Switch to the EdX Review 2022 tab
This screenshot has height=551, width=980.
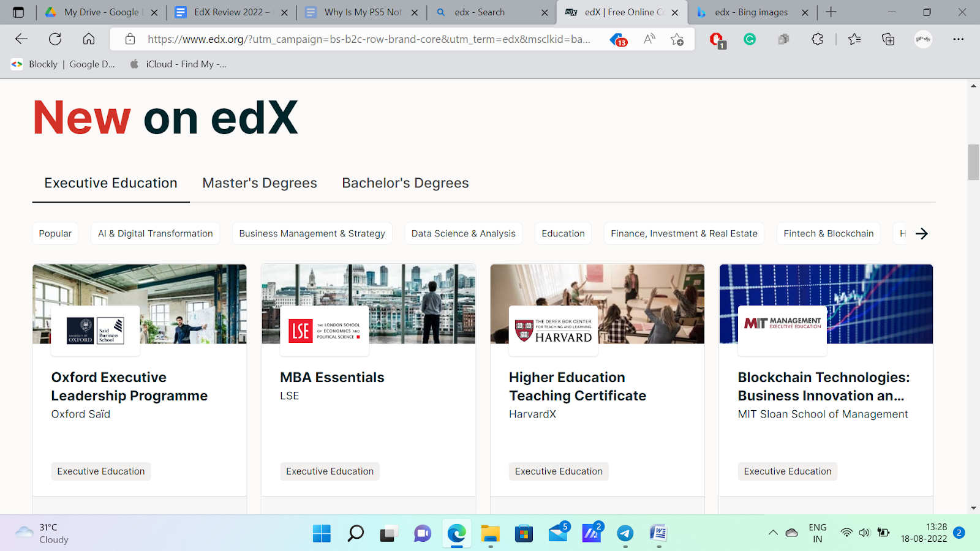pos(232,12)
